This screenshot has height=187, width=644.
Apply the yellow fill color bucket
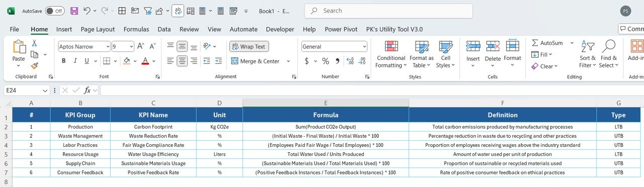coord(127,61)
